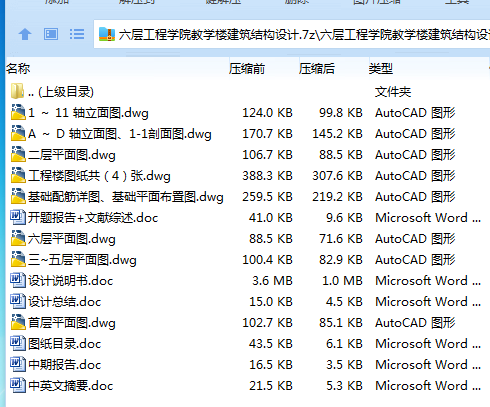Select the file 六层平面图.dwg
The height and width of the screenshot is (407, 490).
[x=72, y=239]
